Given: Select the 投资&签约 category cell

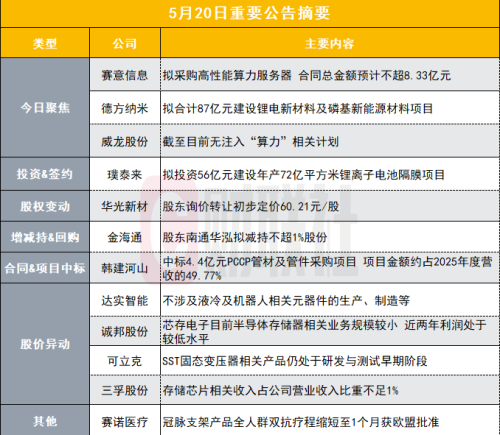Looking at the screenshot, I should click(x=45, y=174).
